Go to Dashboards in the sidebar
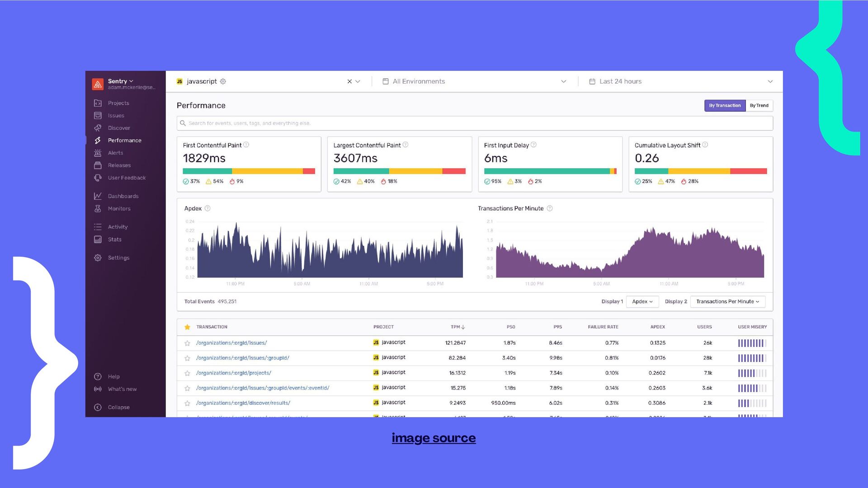The width and height of the screenshot is (868, 488). [123, 196]
